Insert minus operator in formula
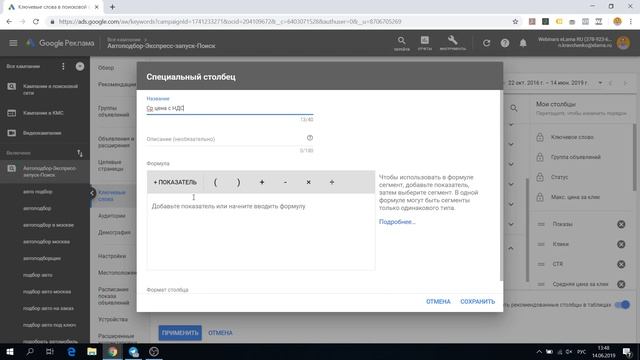Viewport: 640px width, 360px height. (285, 182)
